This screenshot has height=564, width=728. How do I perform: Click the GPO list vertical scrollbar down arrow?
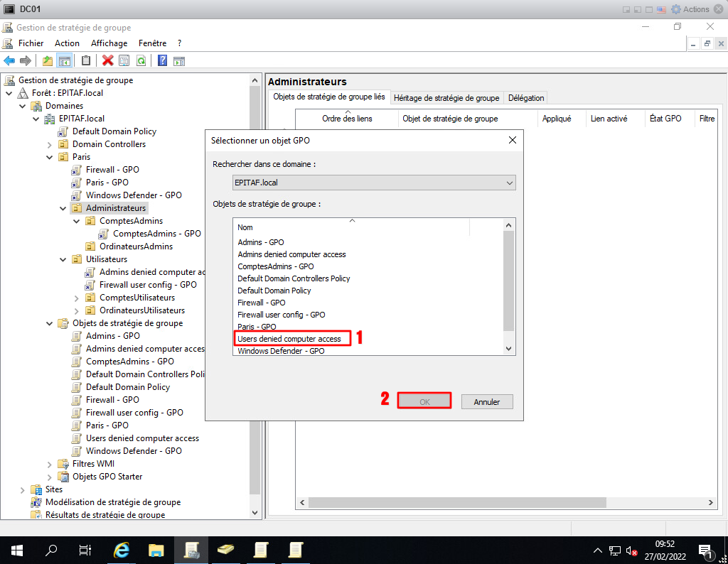(x=508, y=349)
